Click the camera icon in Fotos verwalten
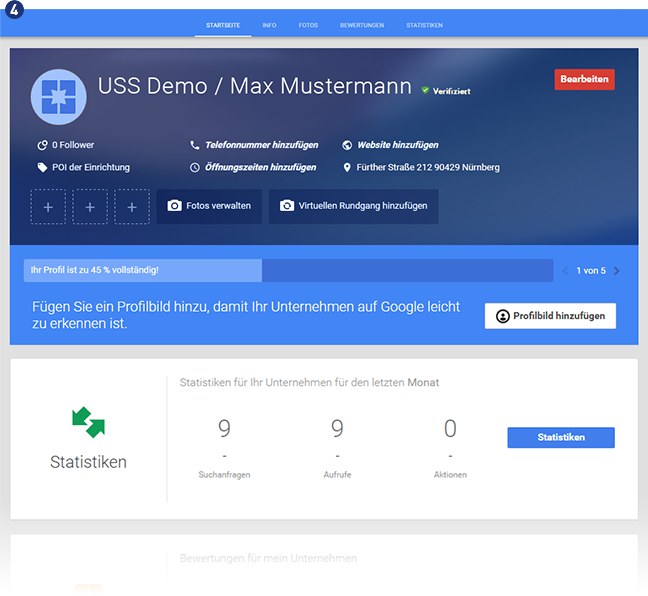 pyautogui.click(x=174, y=205)
